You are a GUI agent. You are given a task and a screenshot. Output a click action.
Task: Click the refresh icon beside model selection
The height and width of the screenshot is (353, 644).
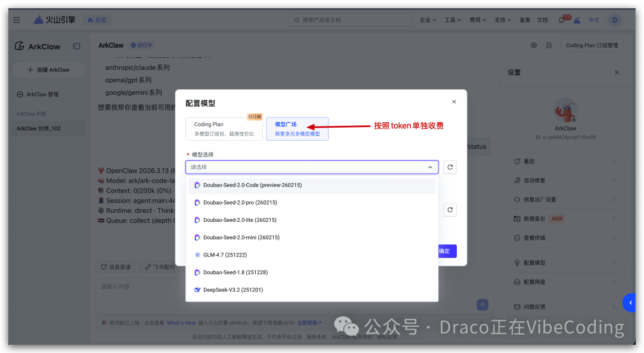[450, 167]
